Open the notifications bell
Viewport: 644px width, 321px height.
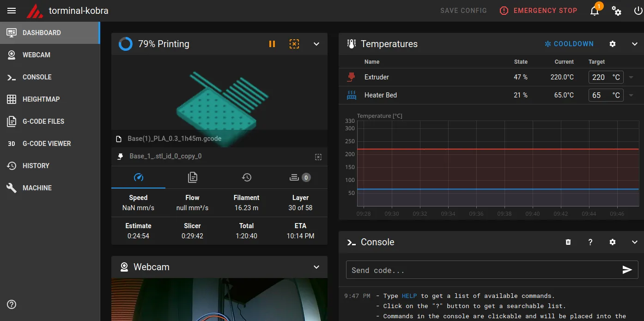pos(595,11)
